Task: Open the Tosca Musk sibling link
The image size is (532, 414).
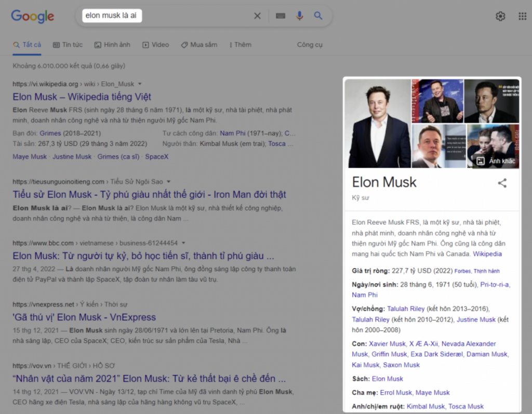Action: 466,407
